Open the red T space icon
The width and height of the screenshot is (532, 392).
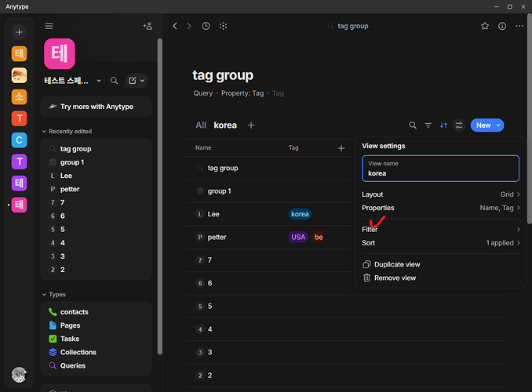19,118
